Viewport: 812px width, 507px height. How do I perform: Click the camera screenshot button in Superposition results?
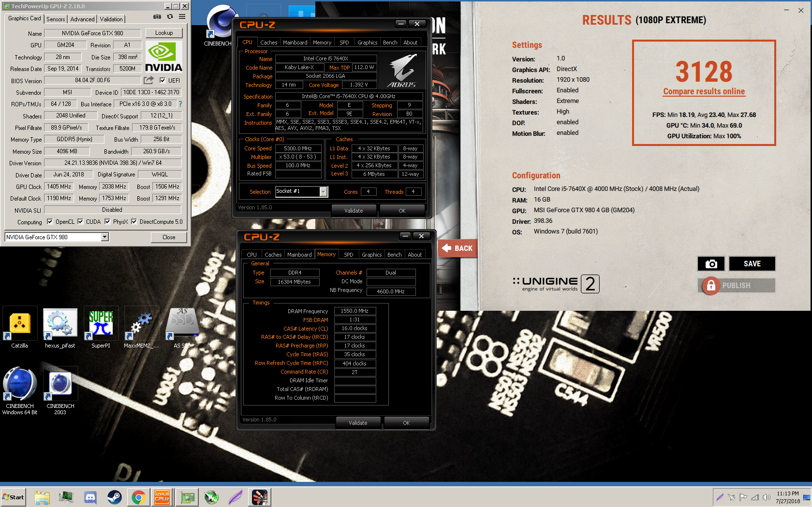coord(711,264)
